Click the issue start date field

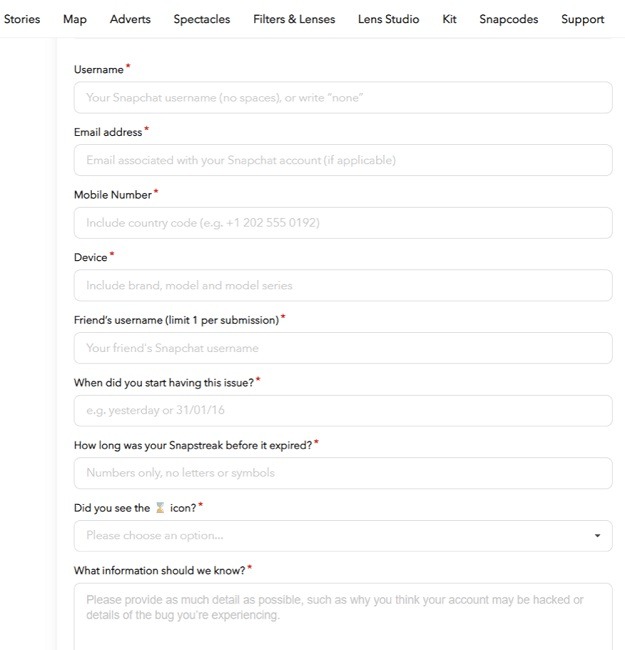342,410
